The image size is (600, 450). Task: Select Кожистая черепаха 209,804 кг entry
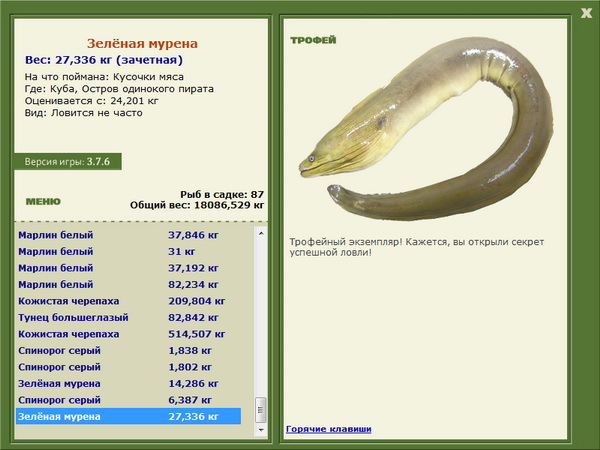pos(129,301)
